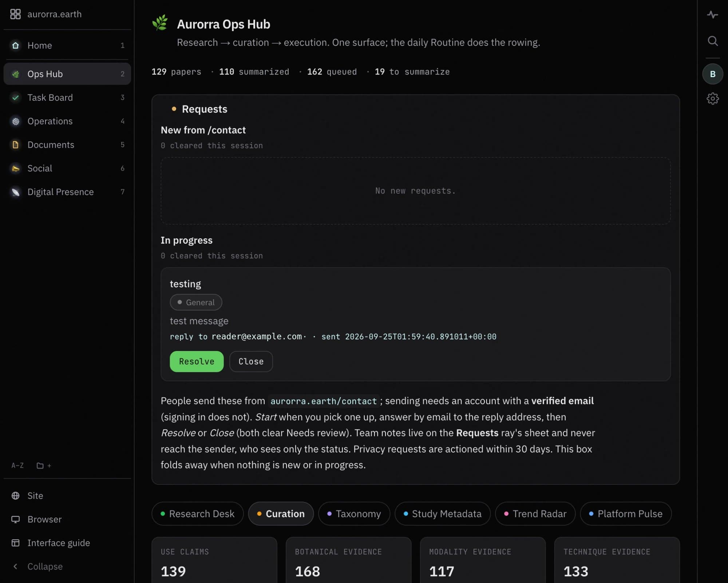728x583 pixels.
Task: Open the Trend Radar tab
Action: click(x=535, y=514)
